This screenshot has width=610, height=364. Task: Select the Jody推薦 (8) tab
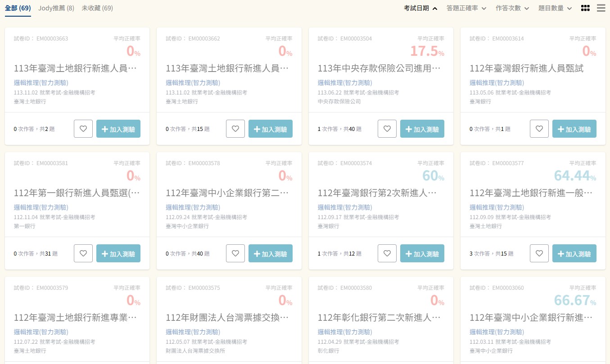pyautogui.click(x=56, y=8)
